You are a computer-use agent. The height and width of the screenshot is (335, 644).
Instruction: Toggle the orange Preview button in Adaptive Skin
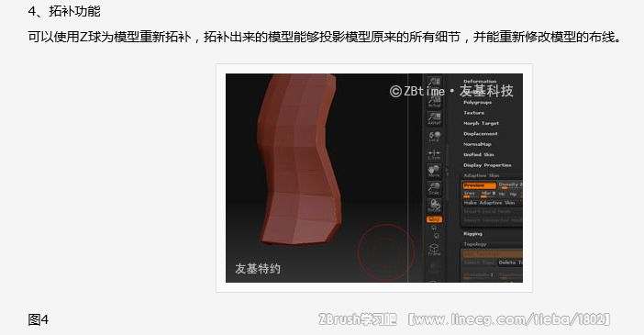(479, 185)
